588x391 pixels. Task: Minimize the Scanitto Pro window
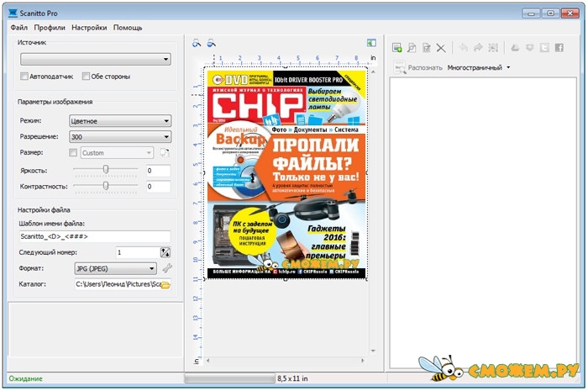[531, 13]
